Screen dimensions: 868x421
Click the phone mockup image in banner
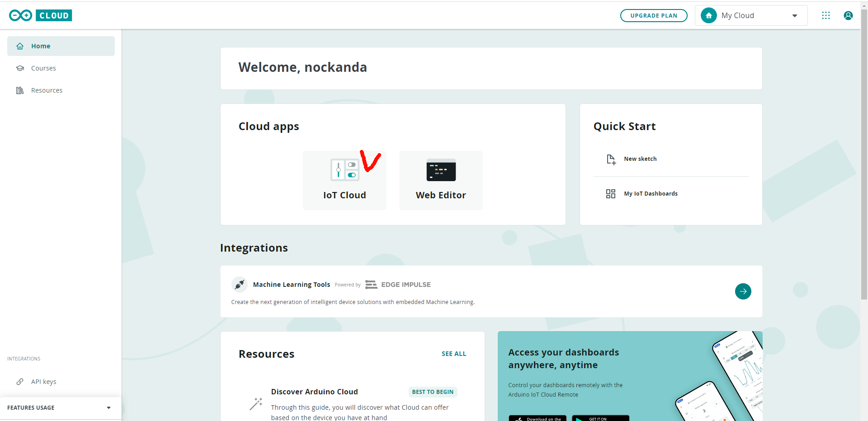719,376
